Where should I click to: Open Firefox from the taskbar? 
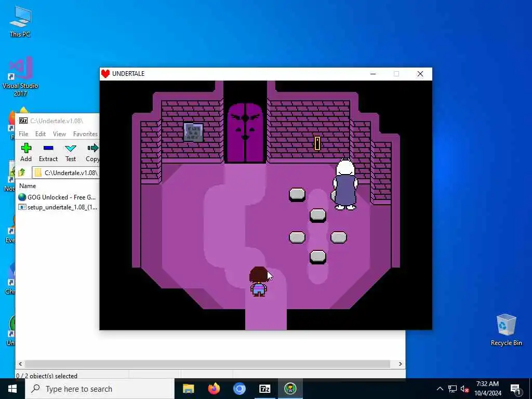coord(214,389)
